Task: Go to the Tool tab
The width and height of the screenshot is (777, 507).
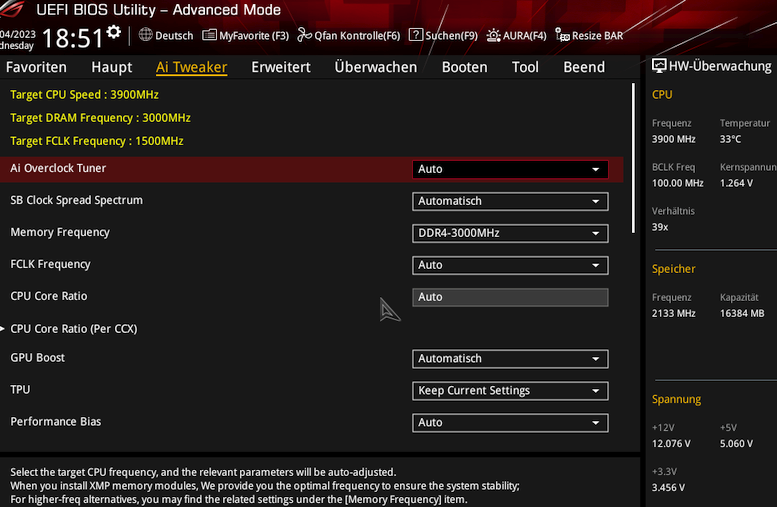Action: [x=525, y=67]
